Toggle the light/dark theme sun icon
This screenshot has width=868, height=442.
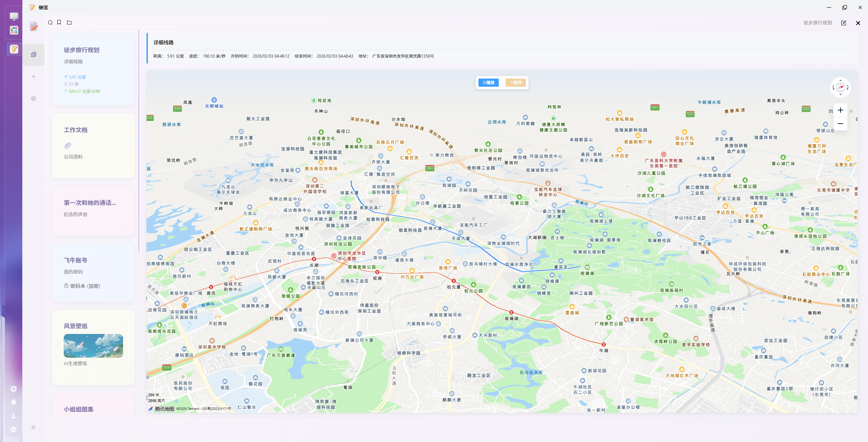[x=33, y=427]
